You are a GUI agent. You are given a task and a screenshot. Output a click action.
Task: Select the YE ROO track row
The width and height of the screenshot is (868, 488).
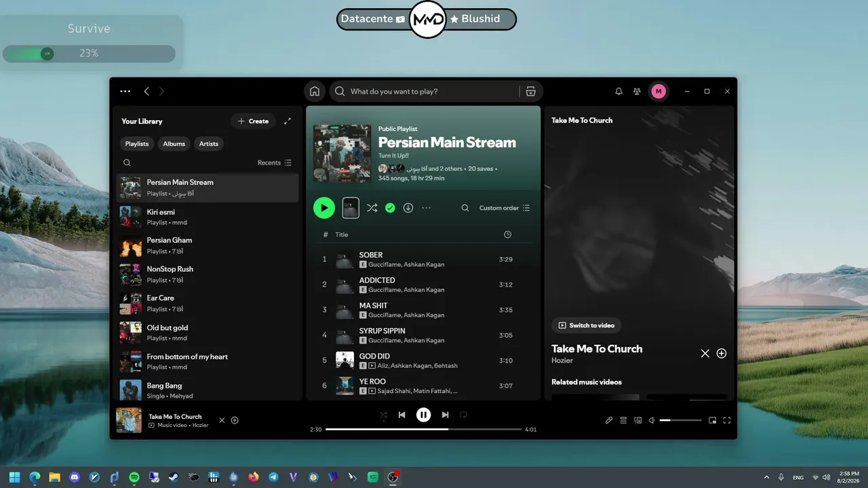click(x=423, y=386)
